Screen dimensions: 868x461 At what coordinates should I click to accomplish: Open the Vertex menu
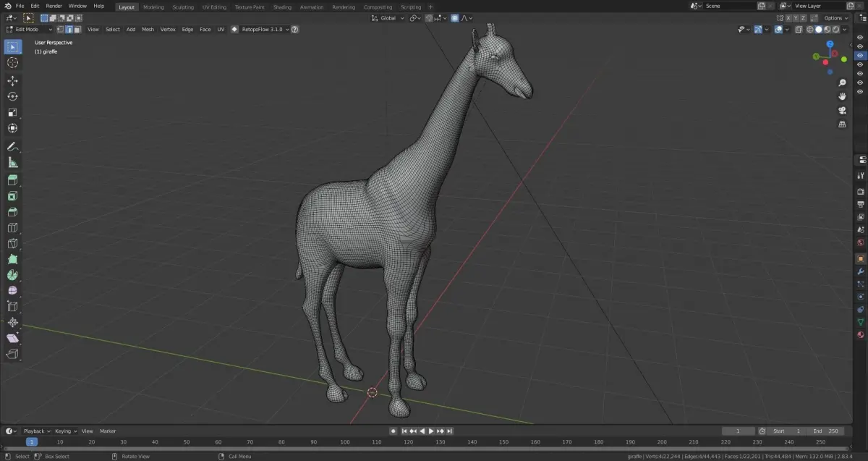168,30
